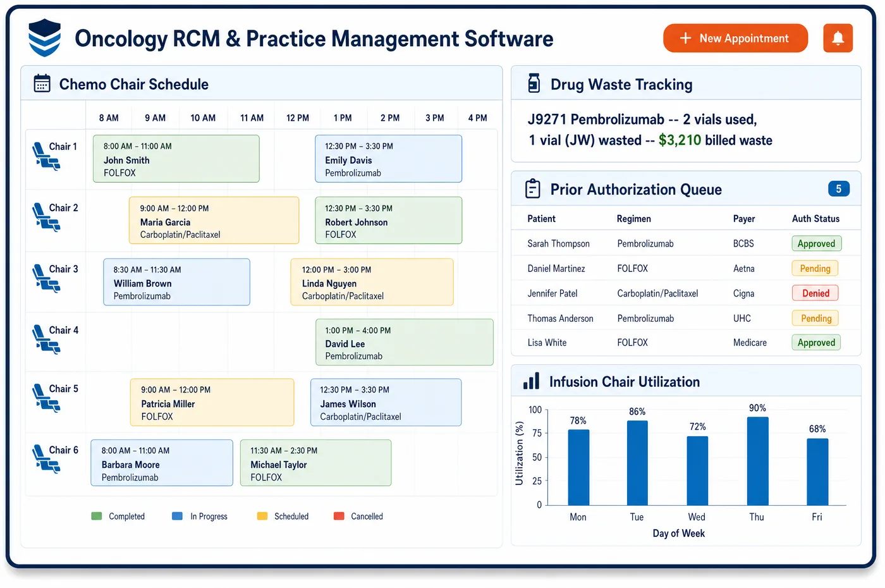Select patient name Jennifer Patel
The height and width of the screenshot is (588, 885).
click(x=552, y=293)
